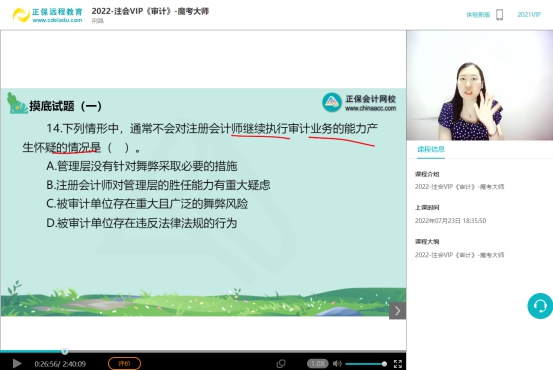Open the picture-in-picture window icon
The height and width of the screenshot is (370, 553).
[x=281, y=363]
